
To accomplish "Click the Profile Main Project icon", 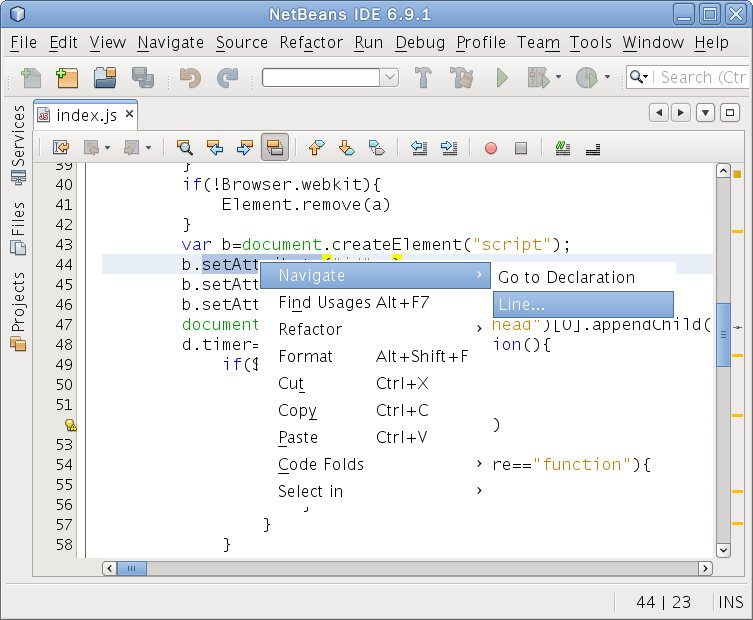I will [586, 78].
